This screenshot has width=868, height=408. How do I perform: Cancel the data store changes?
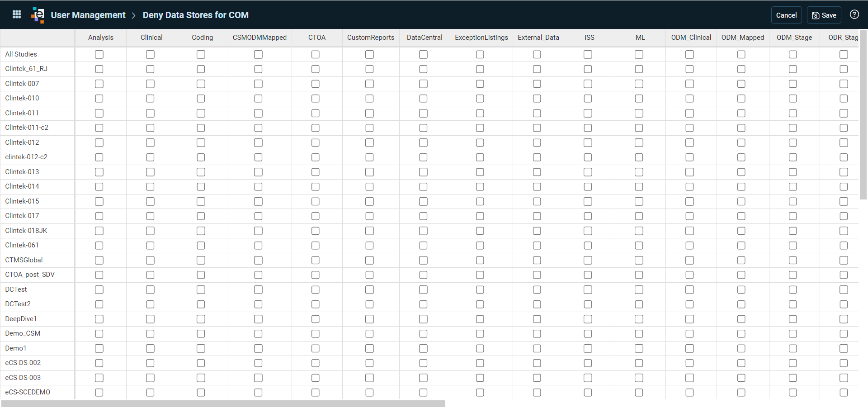(x=786, y=15)
